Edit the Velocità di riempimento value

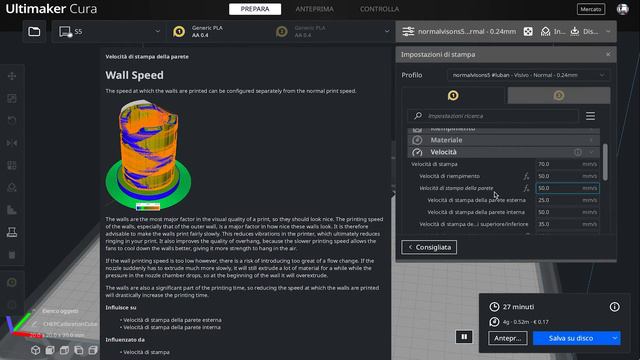pyautogui.click(x=567, y=176)
